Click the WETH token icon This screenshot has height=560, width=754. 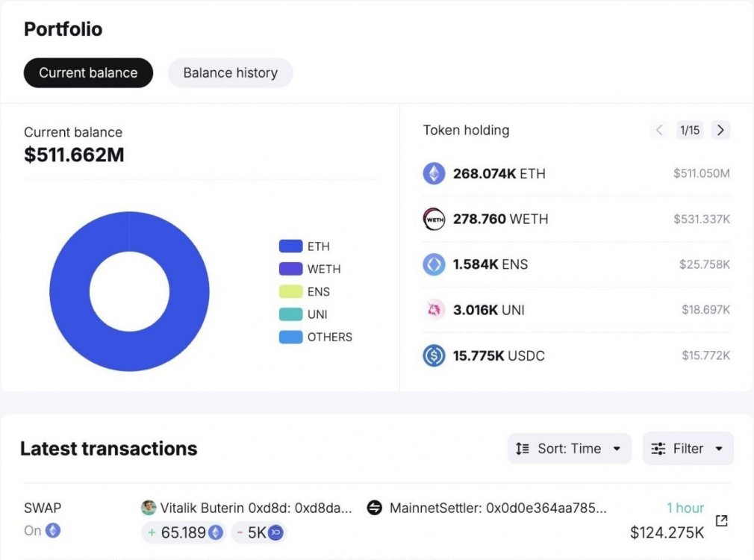tap(434, 220)
